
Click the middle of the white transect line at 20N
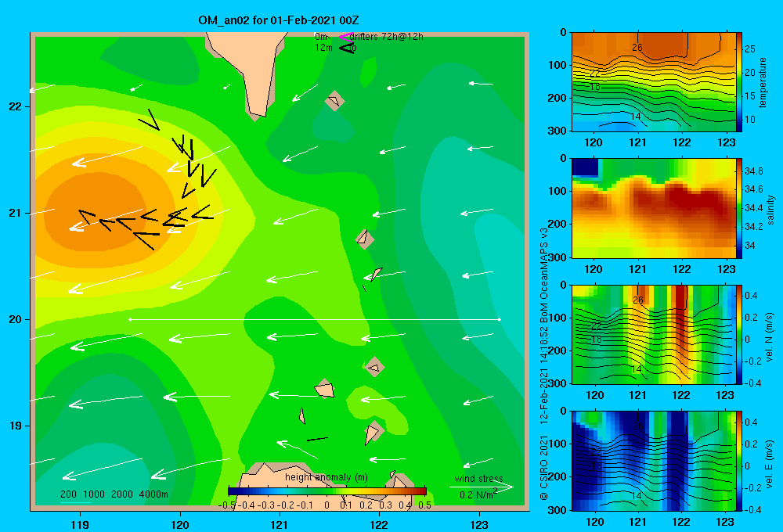(x=315, y=319)
